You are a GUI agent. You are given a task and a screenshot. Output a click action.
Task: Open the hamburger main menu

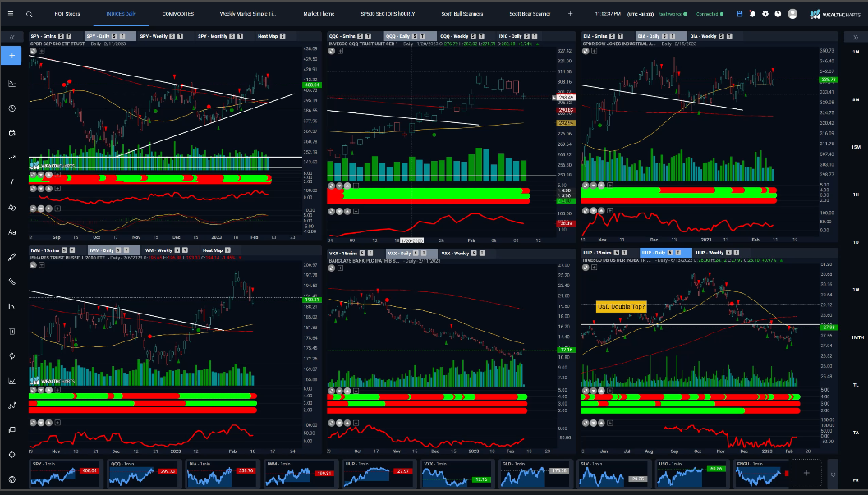[11, 14]
